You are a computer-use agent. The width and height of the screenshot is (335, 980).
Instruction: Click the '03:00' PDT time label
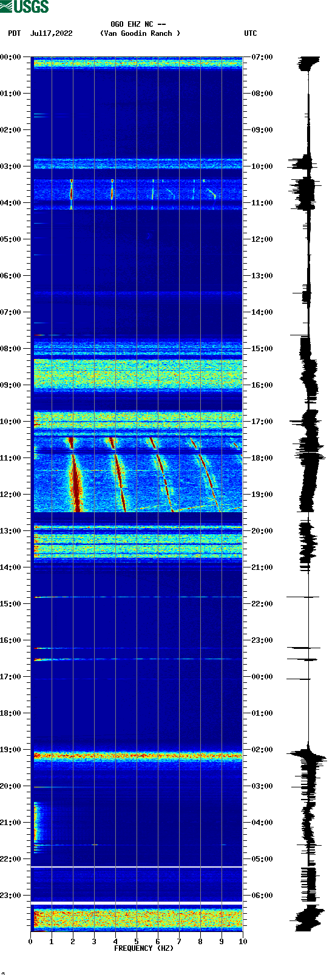11,166
